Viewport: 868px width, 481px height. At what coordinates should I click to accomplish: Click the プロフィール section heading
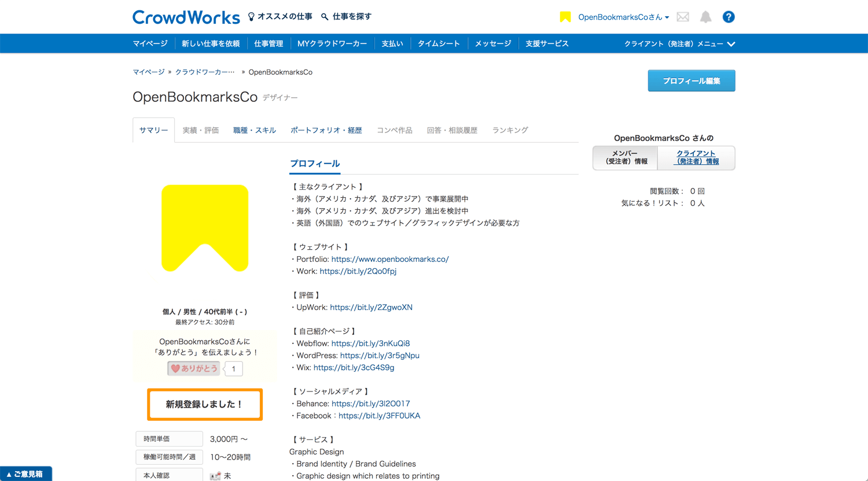[x=315, y=164]
